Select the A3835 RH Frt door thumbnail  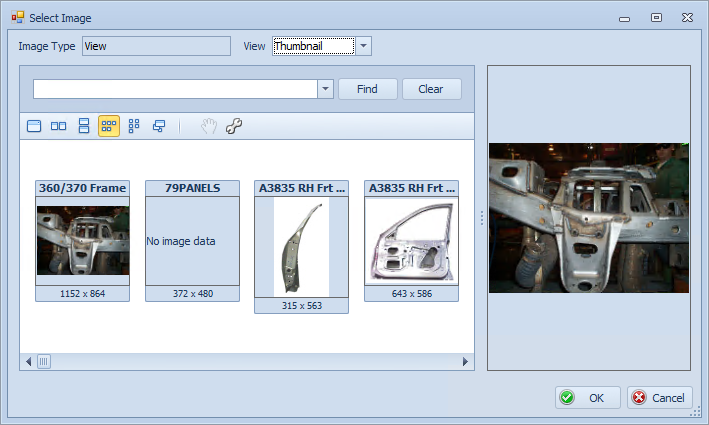pos(411,241)
